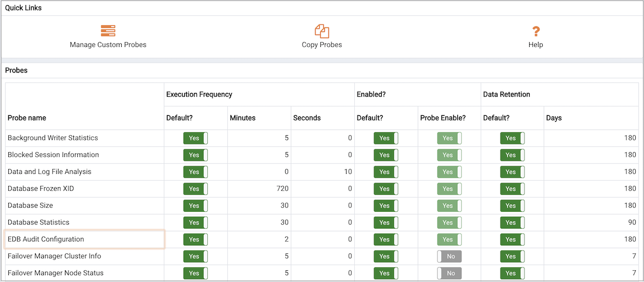This screenshot has height=282, width=644.
Task: Toggle Data Retention Default for EDB Audit Configuration
Action: point(513,239)
